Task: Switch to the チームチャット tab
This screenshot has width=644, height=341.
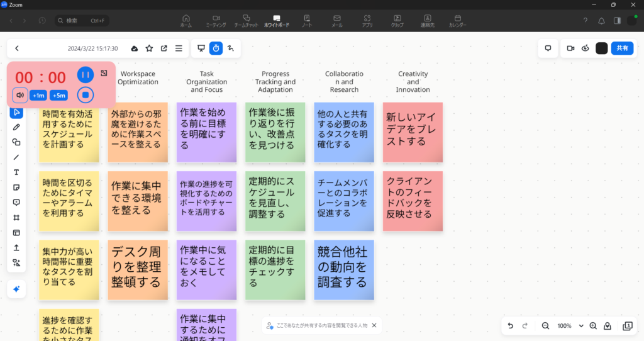Action: tap(246, 21)
